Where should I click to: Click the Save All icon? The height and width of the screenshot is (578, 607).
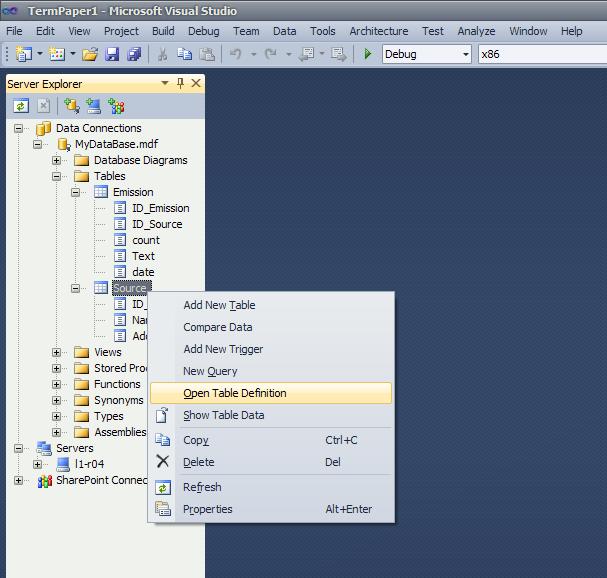pyautogui.click(x=134, y=54)
